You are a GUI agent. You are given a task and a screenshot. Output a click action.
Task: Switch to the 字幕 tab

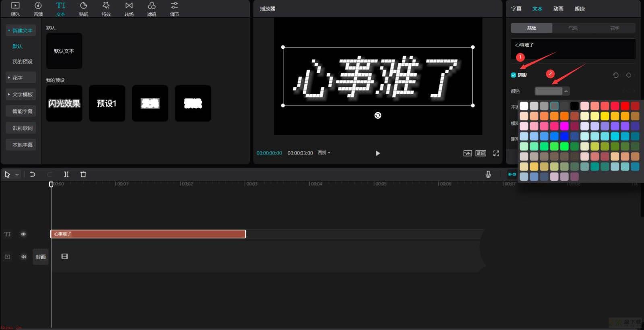[x=516, y=8]
